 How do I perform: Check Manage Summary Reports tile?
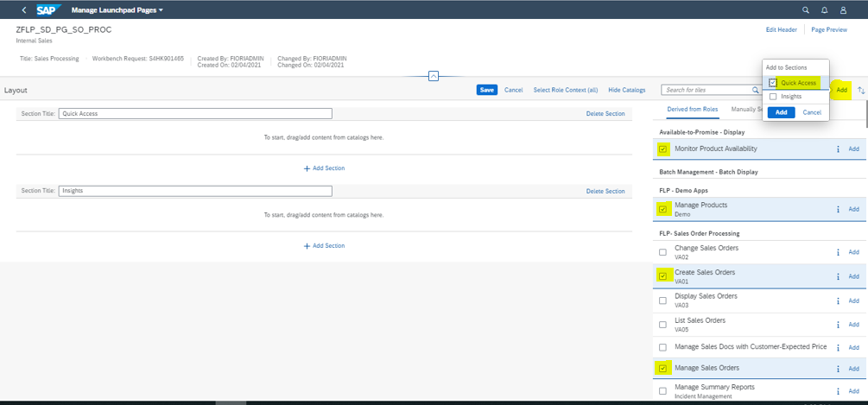click(x=662, y=391)
